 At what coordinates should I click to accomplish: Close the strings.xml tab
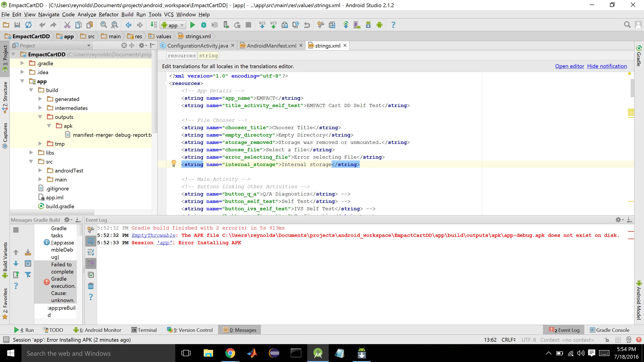345,45
